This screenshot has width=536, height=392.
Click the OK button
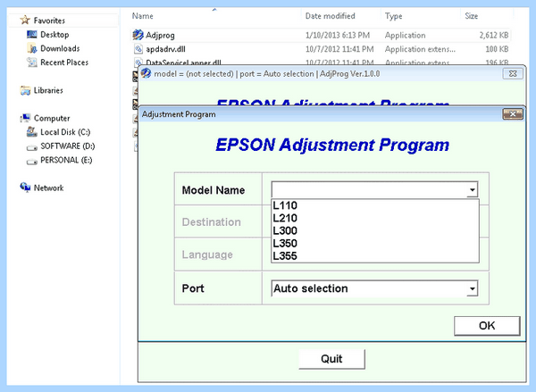click(487, 326)
